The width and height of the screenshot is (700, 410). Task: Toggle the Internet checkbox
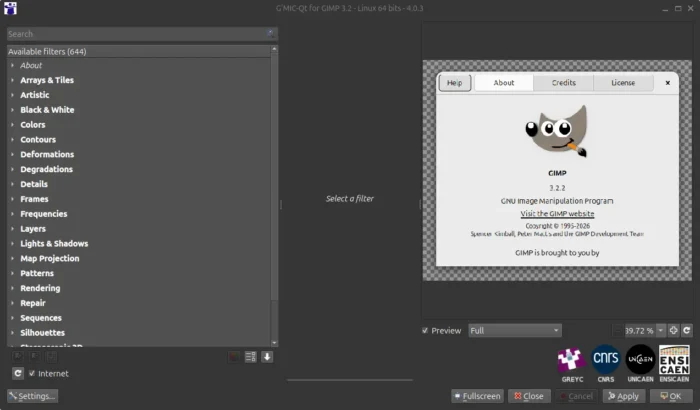32,373
